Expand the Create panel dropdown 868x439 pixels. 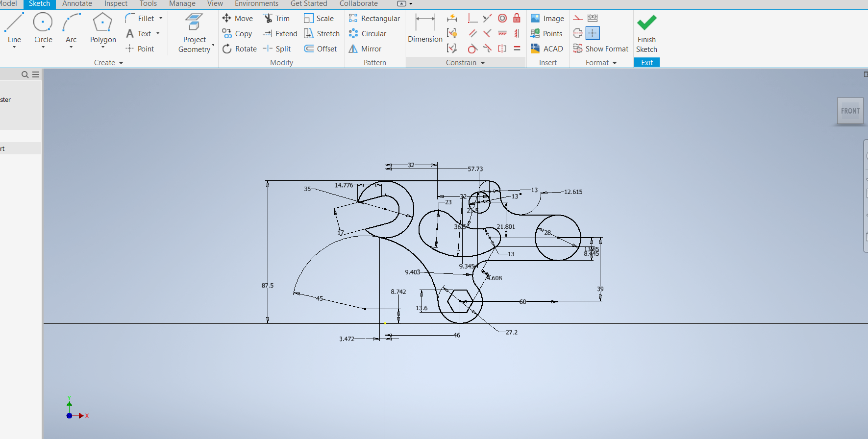[x=121, y=63]
